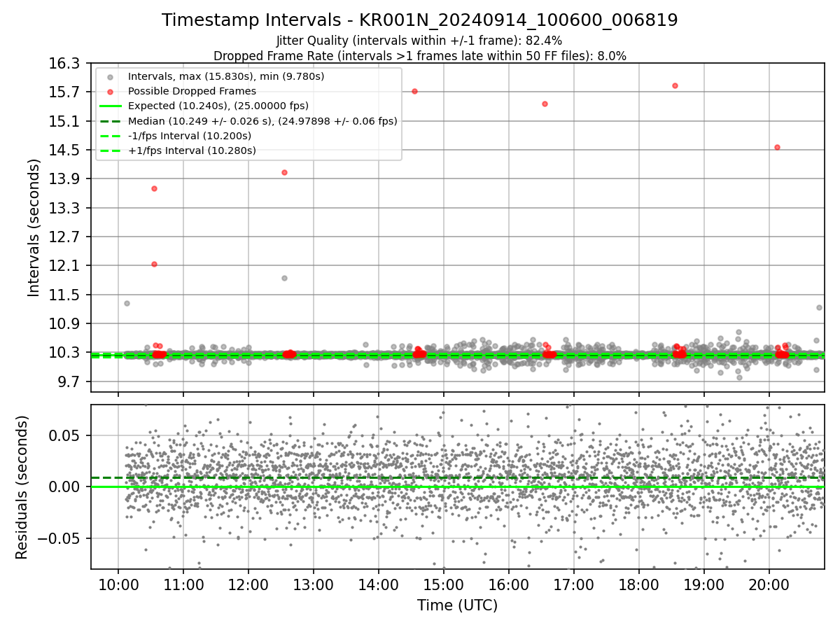Click the 10:00 time tick label
Viewport: 840px width, 630px height.
pyautogui.click(x=118, y=584)
